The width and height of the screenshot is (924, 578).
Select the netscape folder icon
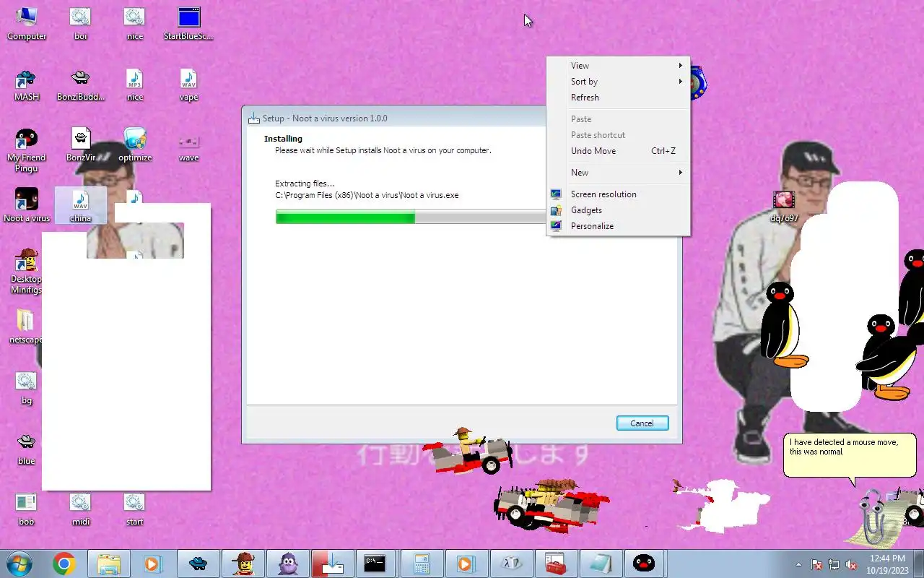click(25, 327)
